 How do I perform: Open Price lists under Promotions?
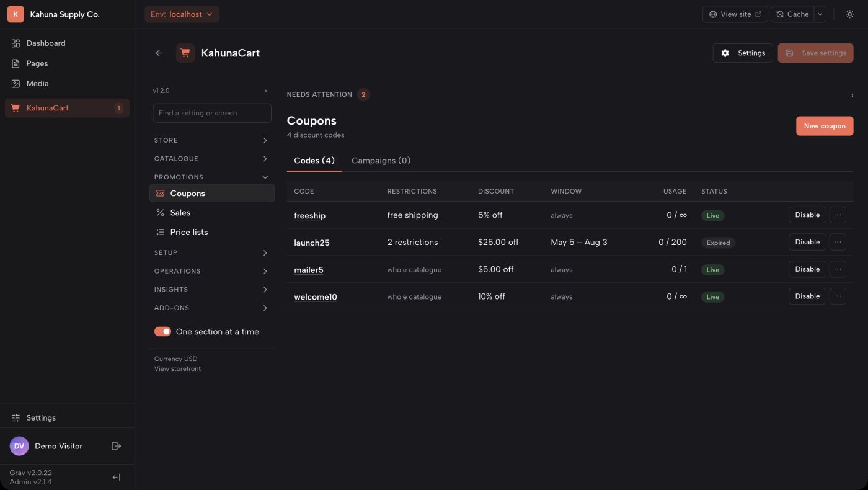pyautogui.click(x=212, y=232)
